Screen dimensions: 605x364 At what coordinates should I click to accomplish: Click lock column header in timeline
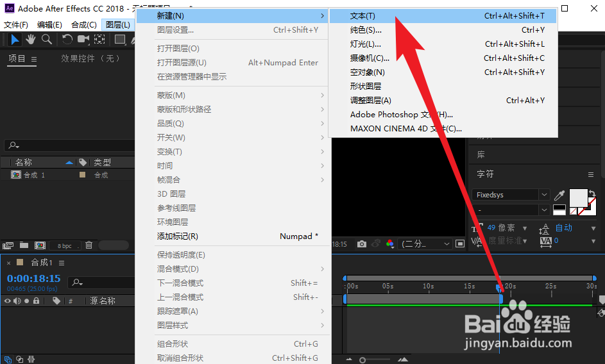pyautogui.click(x=37, y=301)
